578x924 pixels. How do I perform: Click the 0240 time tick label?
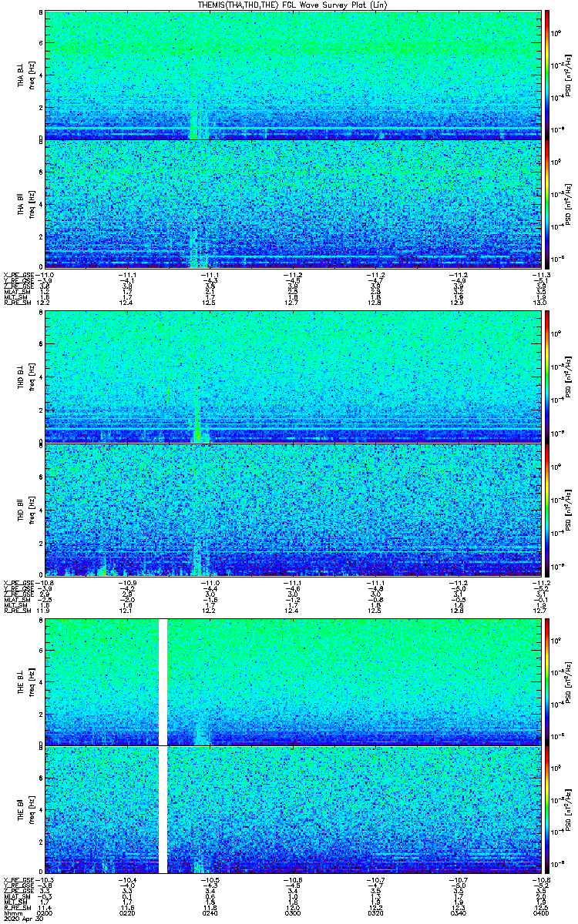click(x=210, y=912)
